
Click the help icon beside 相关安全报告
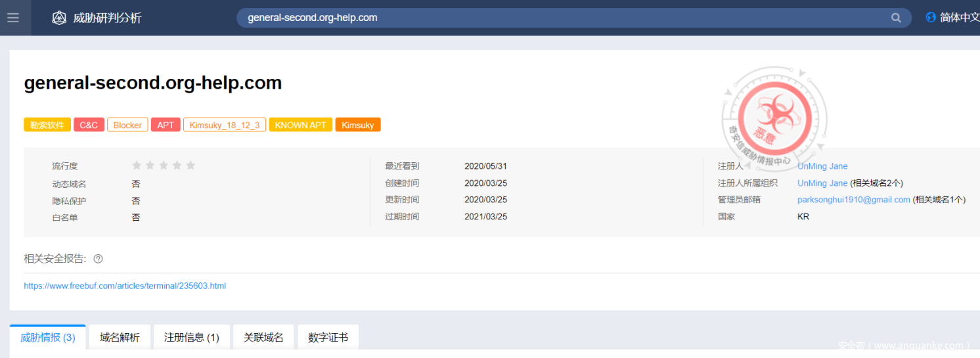point(98,259)
